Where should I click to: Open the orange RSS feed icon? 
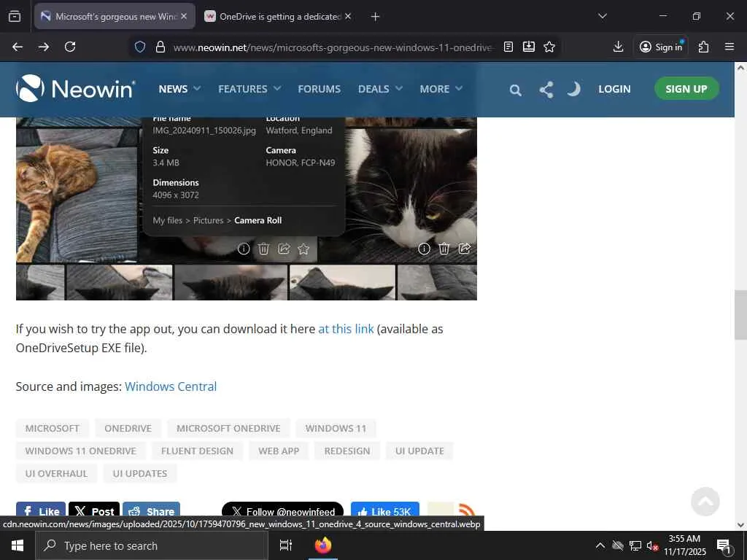[466, 510]
